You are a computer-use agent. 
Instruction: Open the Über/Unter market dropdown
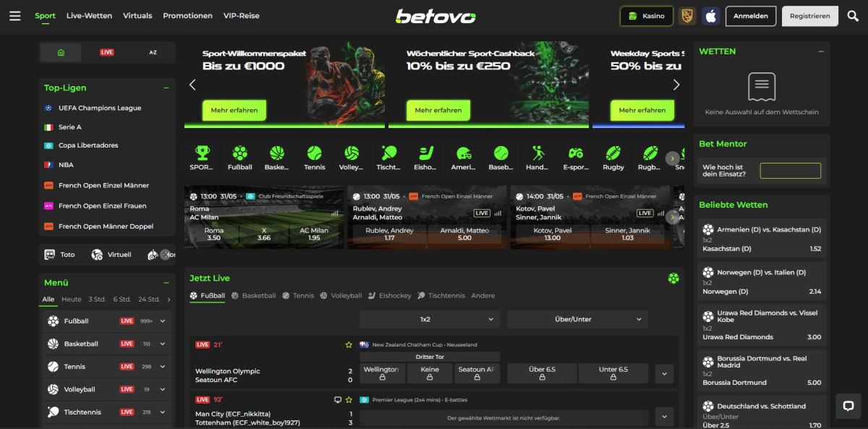click(x=576, y=319)
